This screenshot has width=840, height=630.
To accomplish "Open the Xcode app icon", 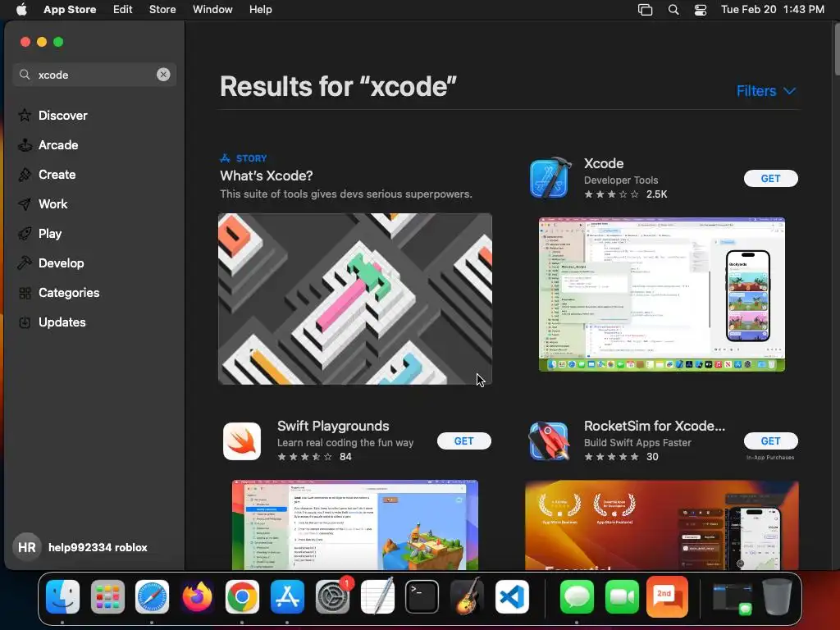I will [549, 178].
